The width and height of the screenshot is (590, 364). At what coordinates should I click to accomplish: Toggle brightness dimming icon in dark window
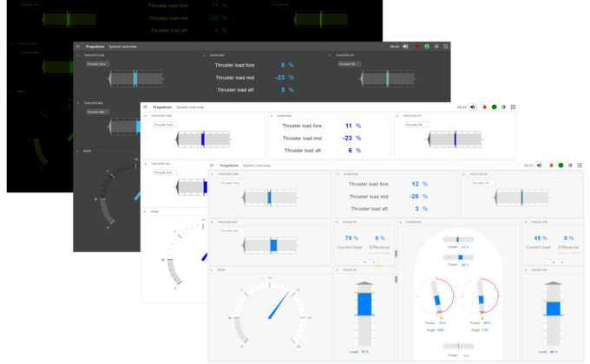(x=436, y=46)
